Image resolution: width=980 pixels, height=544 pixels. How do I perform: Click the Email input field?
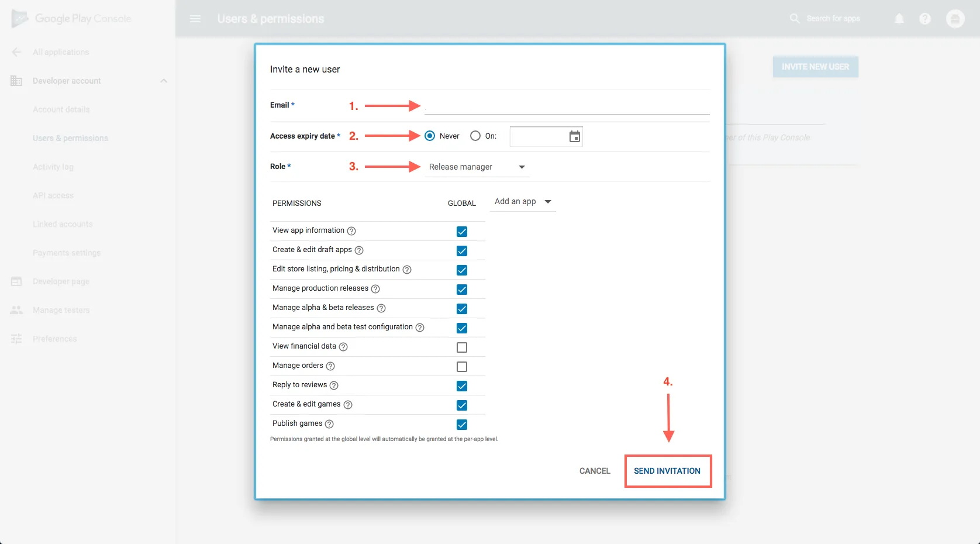tap(566, 106)
